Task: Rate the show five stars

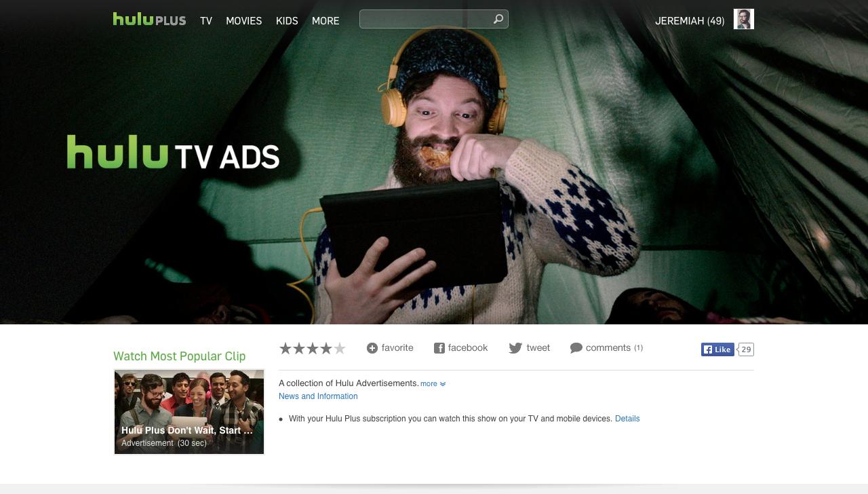Action: pyautogui.click(x=340, y=349)
